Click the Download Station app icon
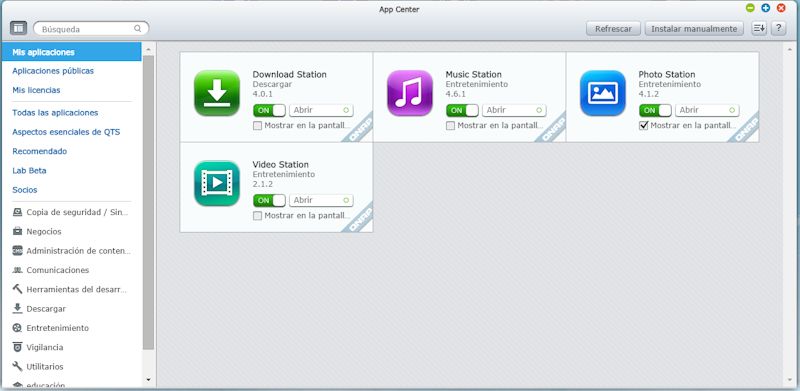Screen dimensions: 800x391 click(217, 93)
